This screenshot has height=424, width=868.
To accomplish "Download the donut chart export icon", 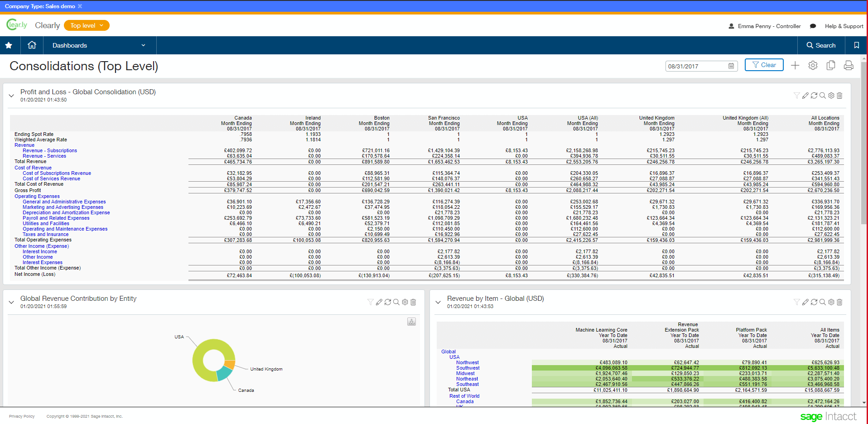I will coord(411,322).
